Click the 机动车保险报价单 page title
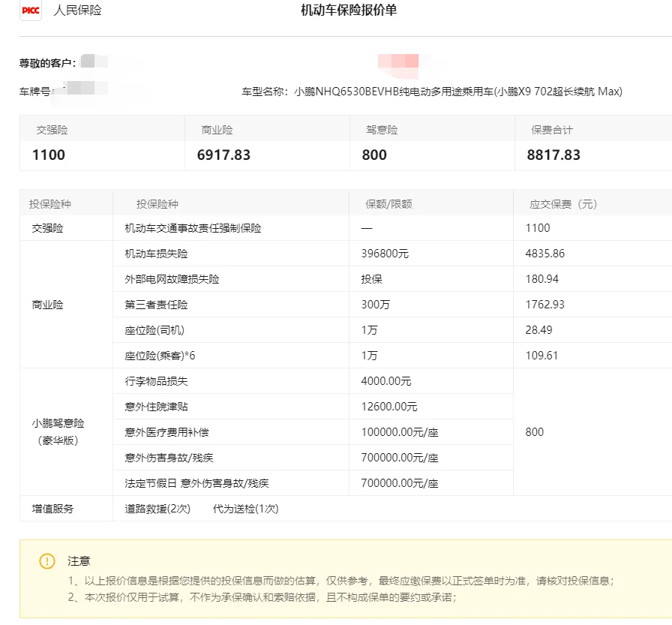672x625 pixels. click(349, 10)
